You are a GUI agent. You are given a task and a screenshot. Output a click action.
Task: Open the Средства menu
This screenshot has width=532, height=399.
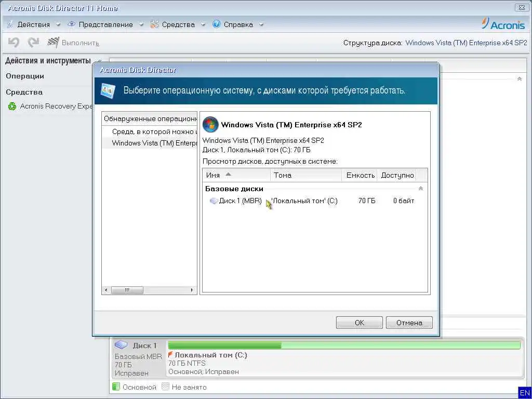(178, 24)
